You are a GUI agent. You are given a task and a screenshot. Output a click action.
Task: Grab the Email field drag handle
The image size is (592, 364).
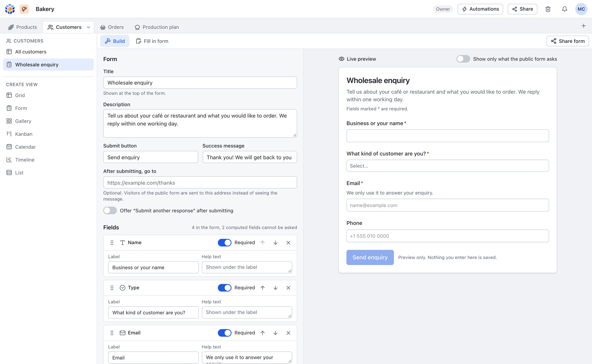pyautogui.click(x=112, y=333)
